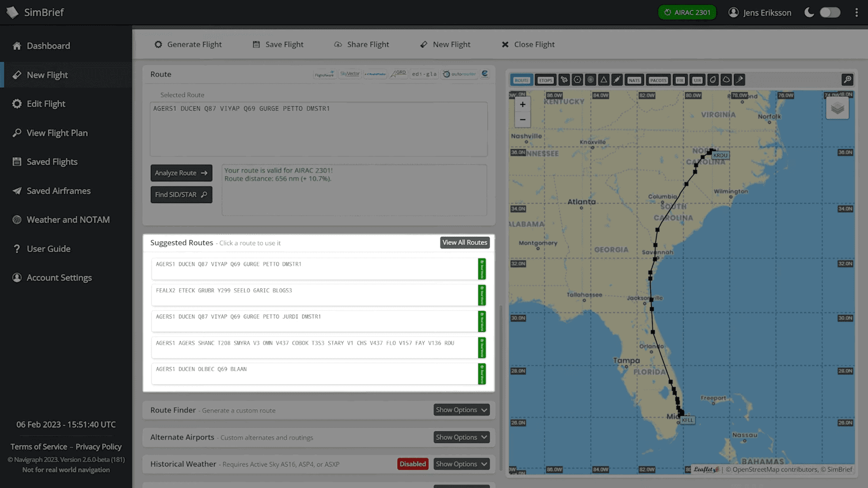
Task: Open View All Routes
Action: pos(464,243)
